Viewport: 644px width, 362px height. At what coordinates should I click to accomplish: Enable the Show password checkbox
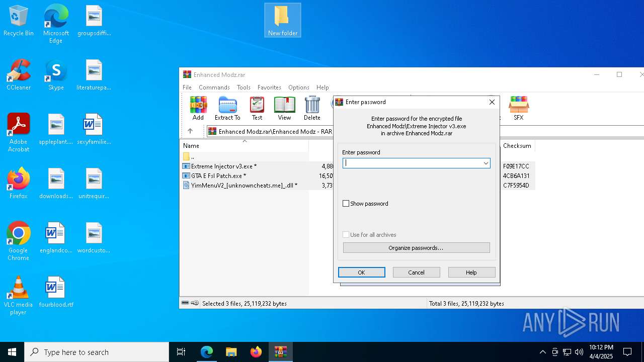346,204
